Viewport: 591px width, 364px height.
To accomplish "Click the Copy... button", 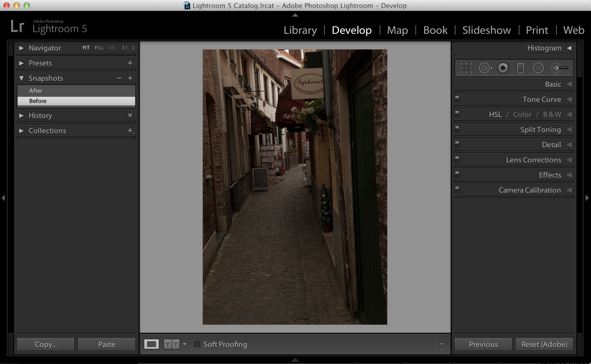I will click(46, 344).
